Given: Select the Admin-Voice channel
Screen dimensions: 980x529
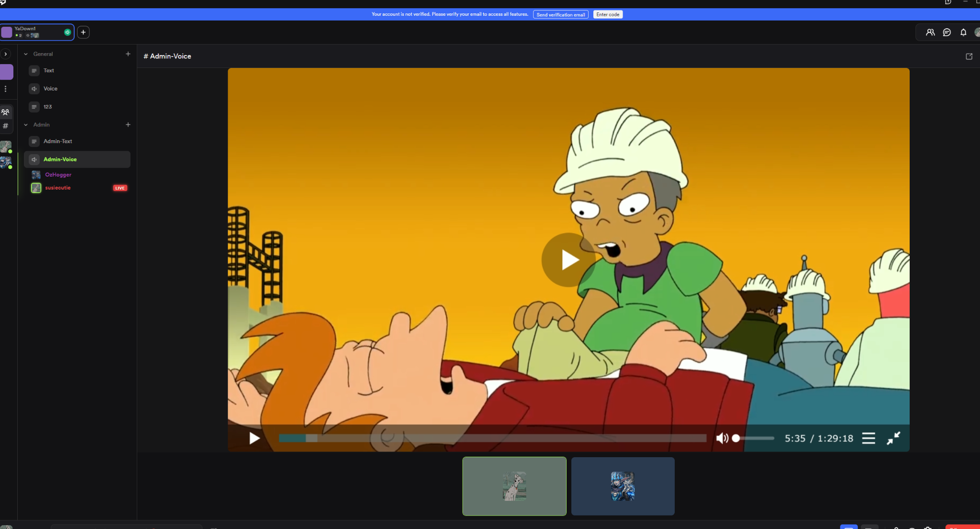Looking at the screenshot, I should 77,159.
